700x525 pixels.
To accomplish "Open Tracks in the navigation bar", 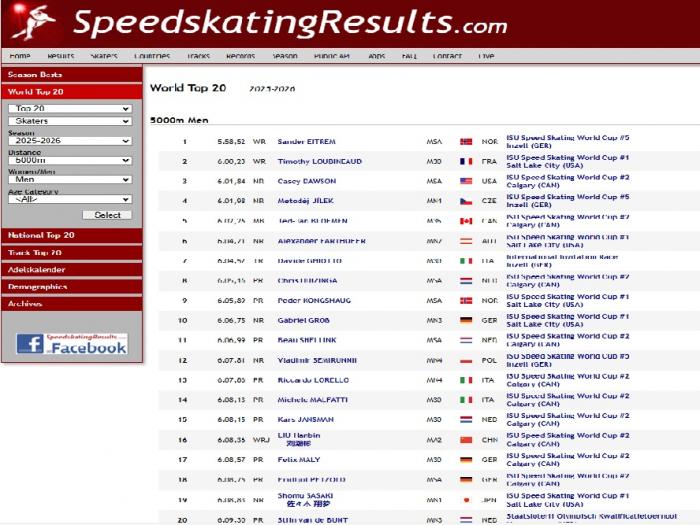I will pyautogui.click(x=198, y=56).
